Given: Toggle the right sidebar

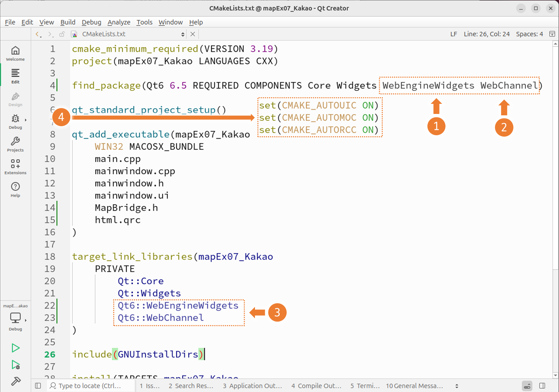Looking at the screenshot, I should pos(542,386).
